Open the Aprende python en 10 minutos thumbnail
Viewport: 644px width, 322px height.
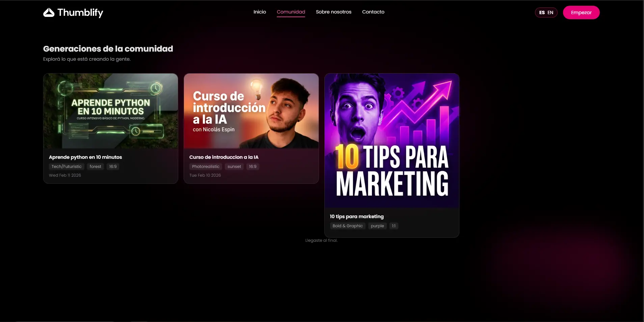click(x=111, y=111)
